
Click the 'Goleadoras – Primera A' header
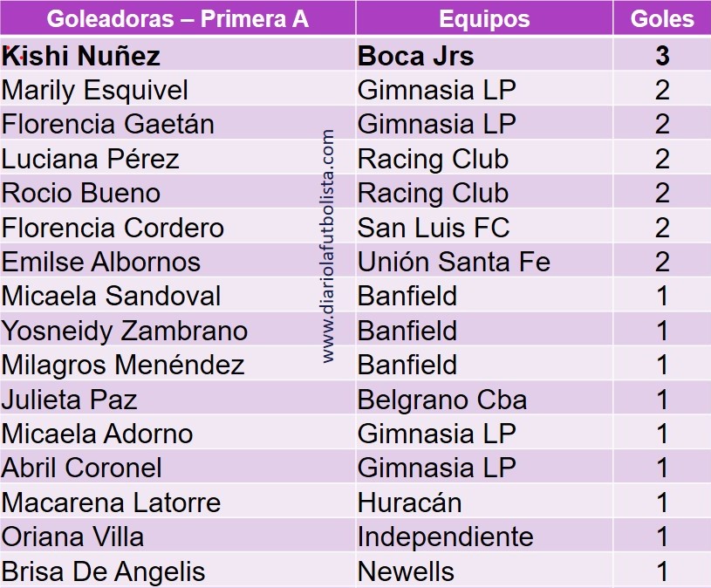tap(177, 18)
